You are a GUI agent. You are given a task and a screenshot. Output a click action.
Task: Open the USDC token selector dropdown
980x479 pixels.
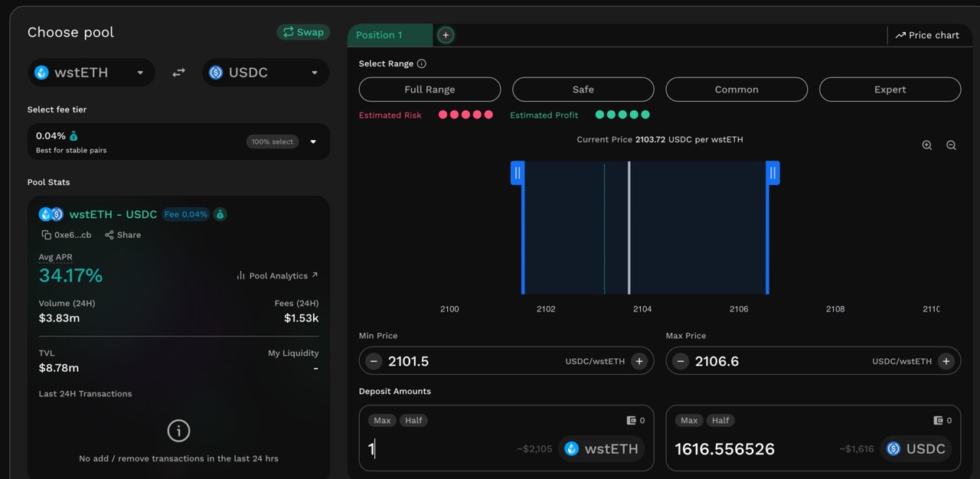[x=265, y=72]
